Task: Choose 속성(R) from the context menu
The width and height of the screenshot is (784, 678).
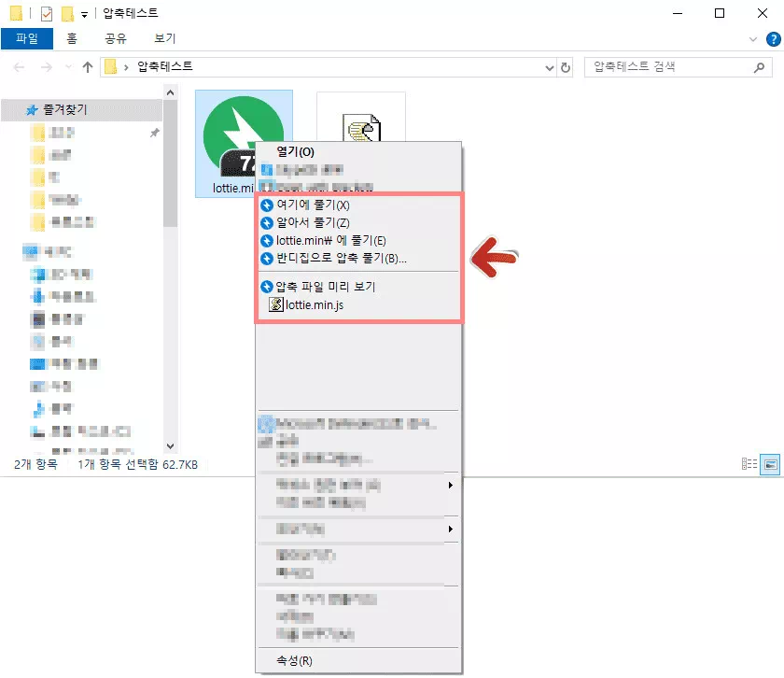Action: [x=357, y=660]
